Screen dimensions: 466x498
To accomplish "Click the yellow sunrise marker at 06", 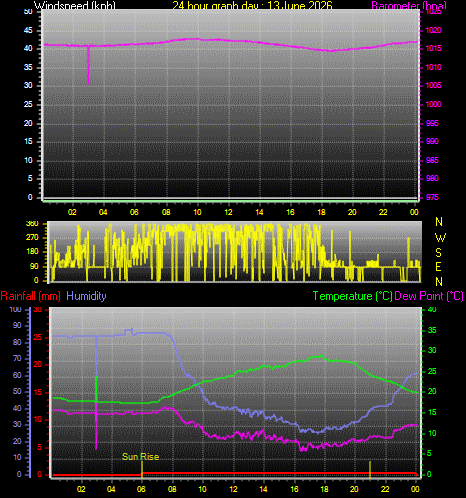I will tap(142, 470).
